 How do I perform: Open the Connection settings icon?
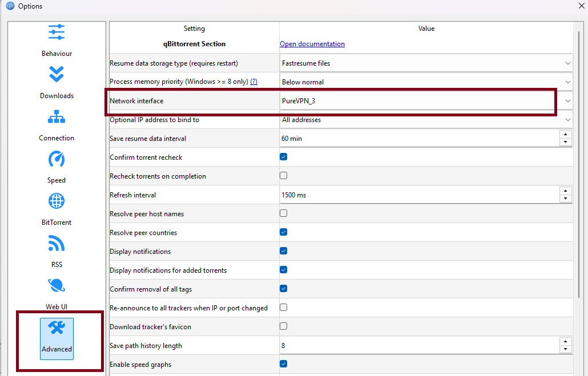[57, 116]
